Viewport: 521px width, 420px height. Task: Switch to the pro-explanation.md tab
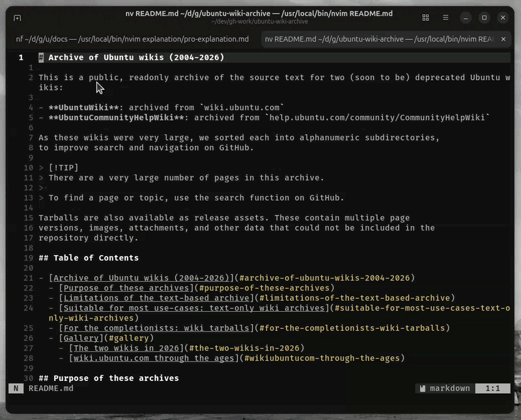click(130, 39)
